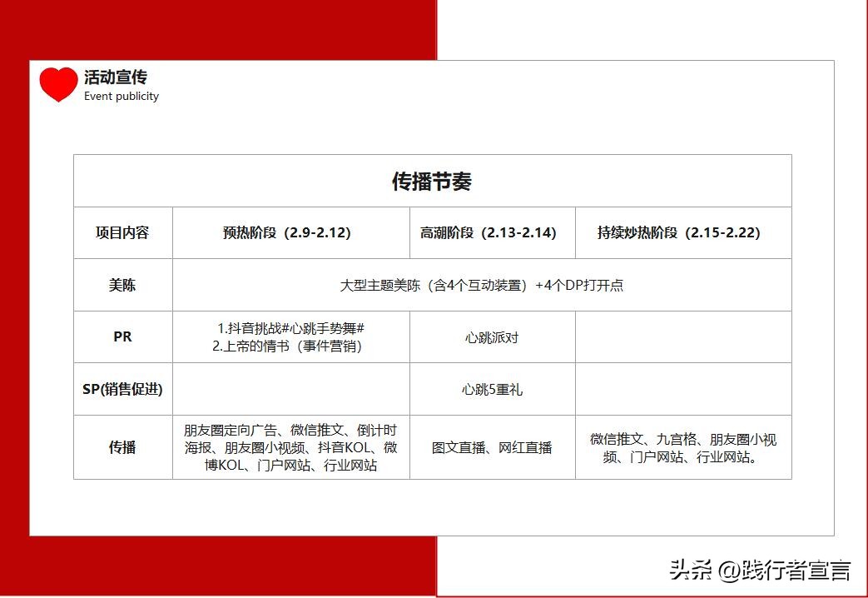This screenshot has height=598, width=868.
Task: Click the PR row label
Action: 123,336
